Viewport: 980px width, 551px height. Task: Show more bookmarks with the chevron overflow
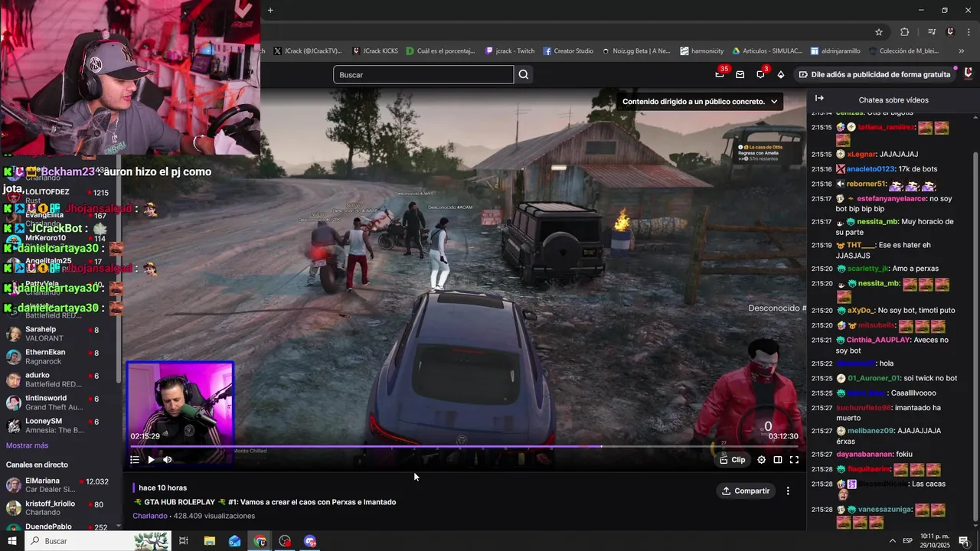click(962, 51)
